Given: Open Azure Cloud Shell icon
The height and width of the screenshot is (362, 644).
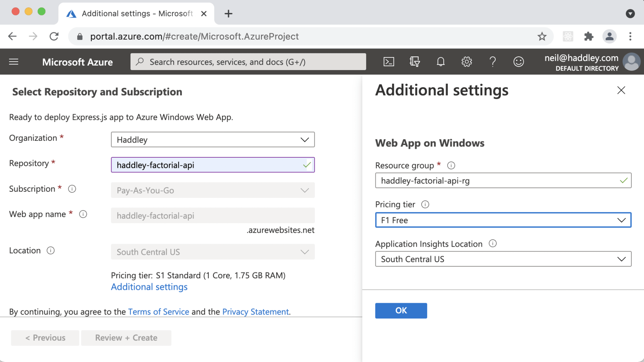Looking at the screenshot, I should pyautogui.click(x=389, y=62).
